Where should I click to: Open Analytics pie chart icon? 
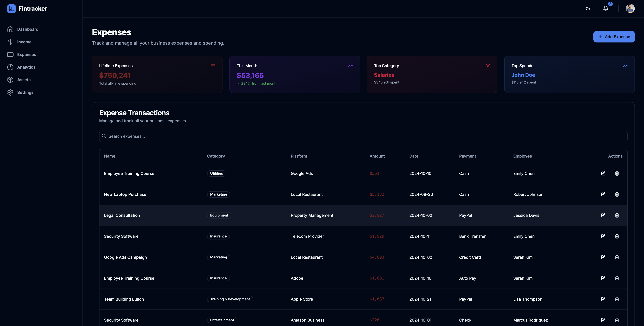click(10, 67)
